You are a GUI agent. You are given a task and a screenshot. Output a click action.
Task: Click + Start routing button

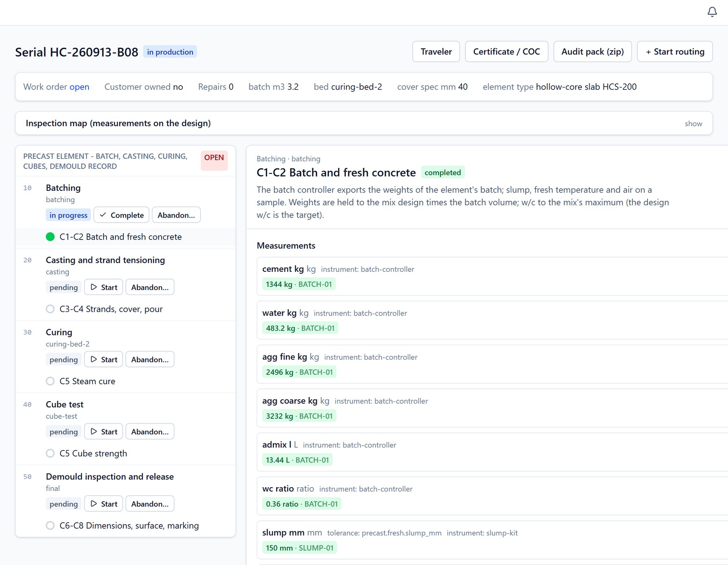point(675,51)
